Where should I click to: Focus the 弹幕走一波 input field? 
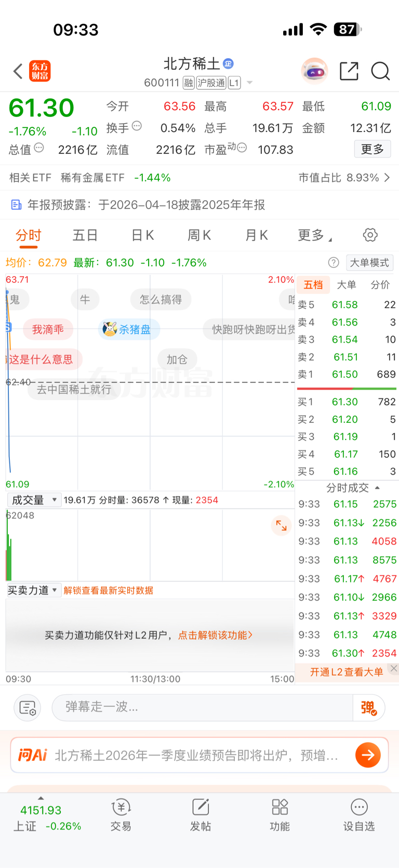pos(203,707)
